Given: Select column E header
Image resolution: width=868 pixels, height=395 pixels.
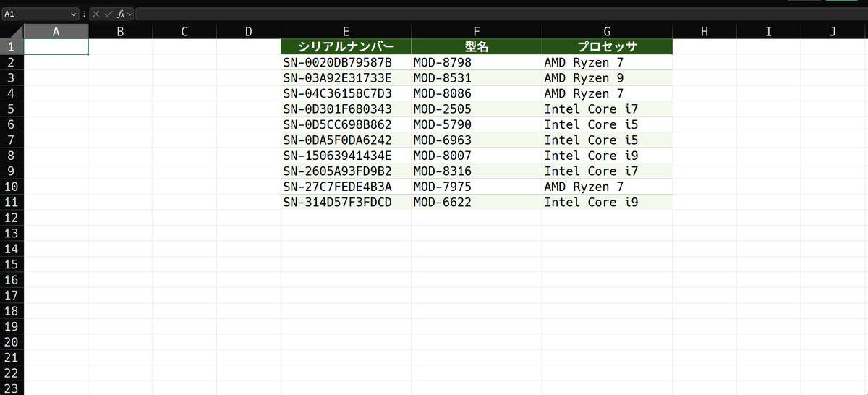Looking at the screenshot, I should click(346, 31).
